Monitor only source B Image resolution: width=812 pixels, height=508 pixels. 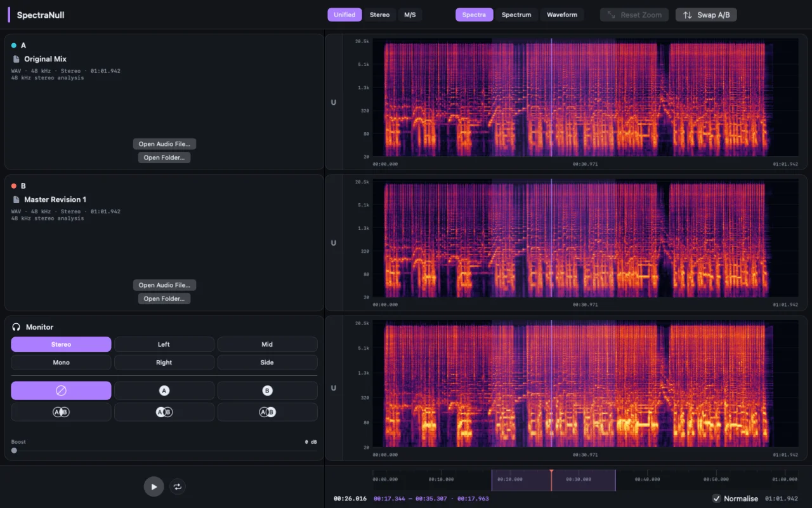pos(267,391)
